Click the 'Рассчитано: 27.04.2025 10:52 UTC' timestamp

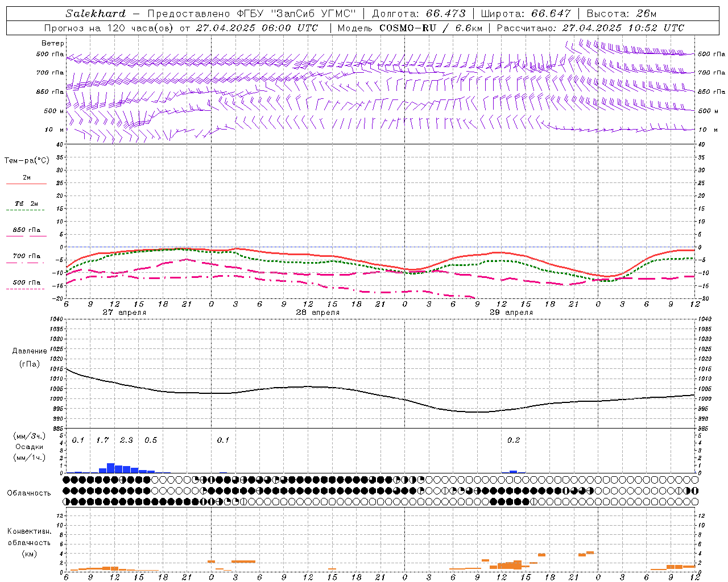pyautogui.click(x=590, y=28)
